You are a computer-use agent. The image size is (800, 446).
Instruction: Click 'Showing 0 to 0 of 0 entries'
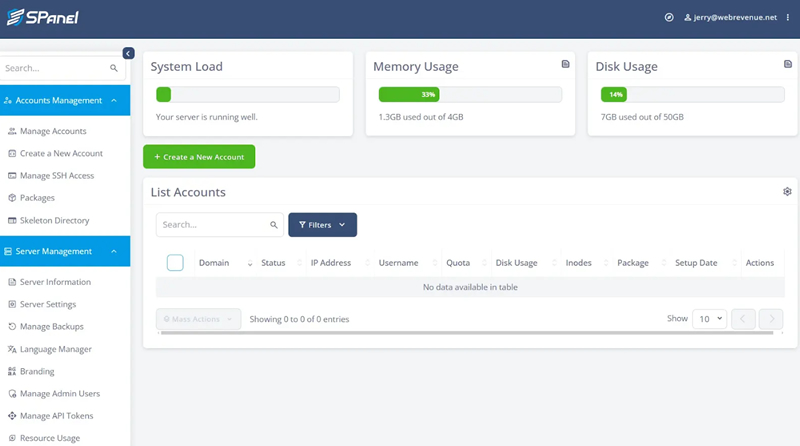pos(299,319)
